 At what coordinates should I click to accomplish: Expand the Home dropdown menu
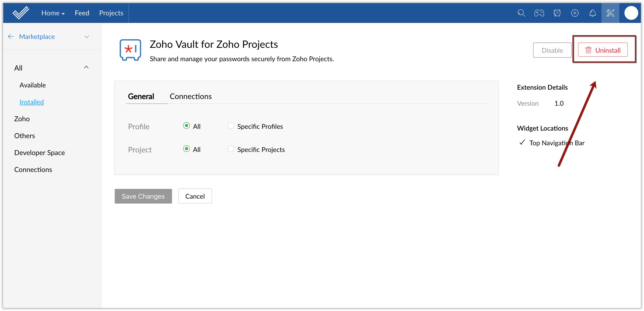53,13
